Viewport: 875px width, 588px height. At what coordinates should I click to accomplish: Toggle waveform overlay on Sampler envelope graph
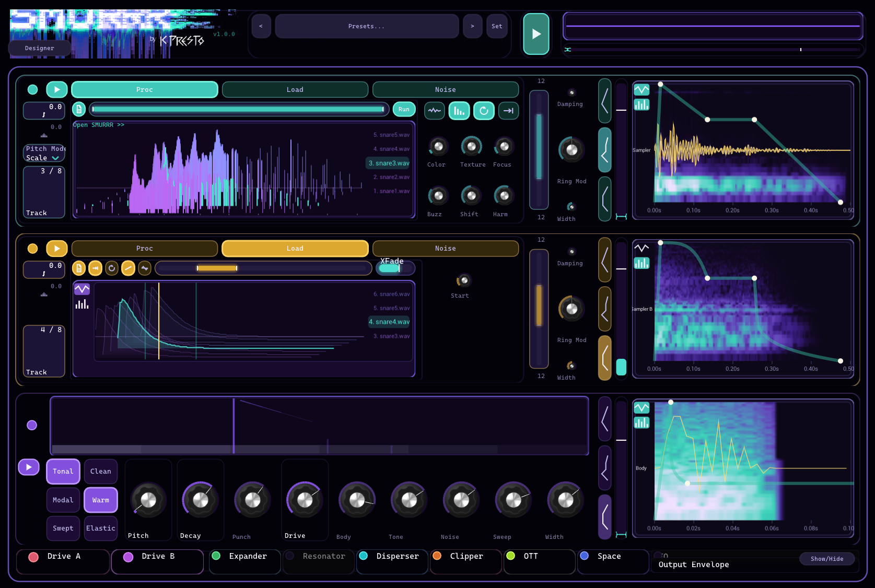coord(641,90)
